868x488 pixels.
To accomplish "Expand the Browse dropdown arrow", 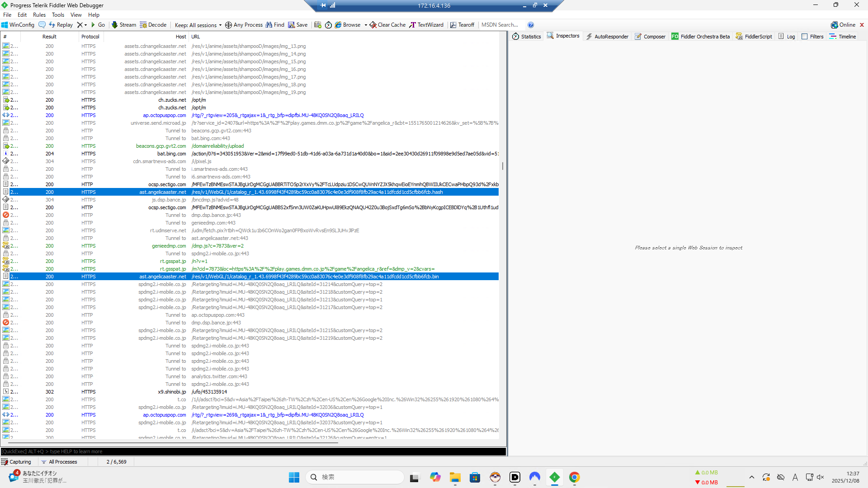I will pyautogui.click(x=366, y=25).
